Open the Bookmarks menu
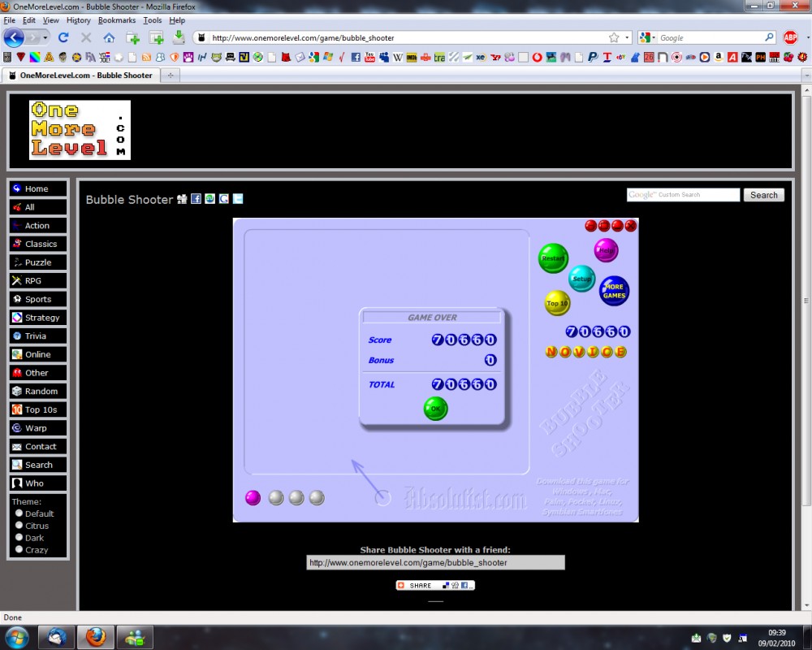 (x=116, y=20)
